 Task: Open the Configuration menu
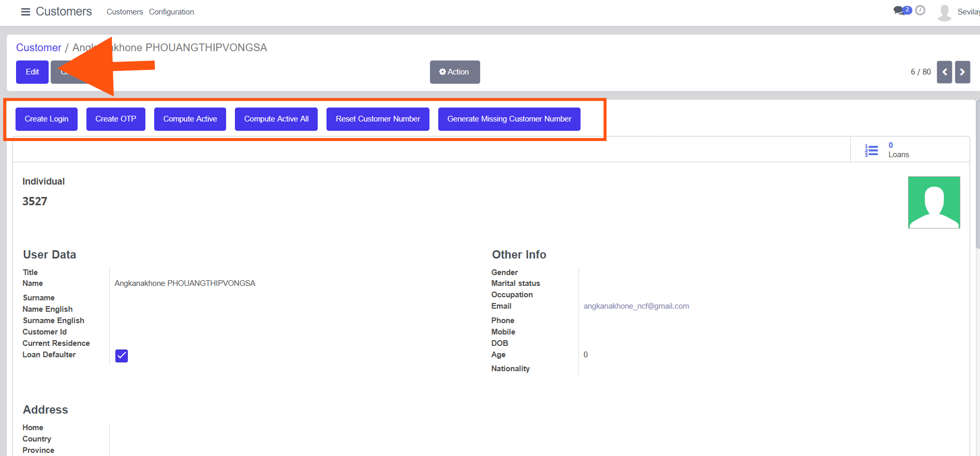click(171, 12)
